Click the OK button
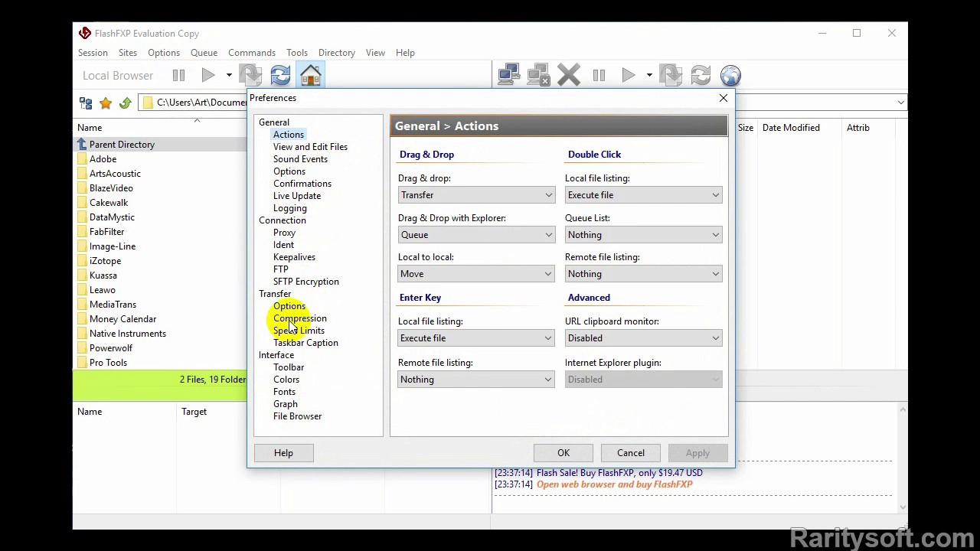 coord(563,453)
